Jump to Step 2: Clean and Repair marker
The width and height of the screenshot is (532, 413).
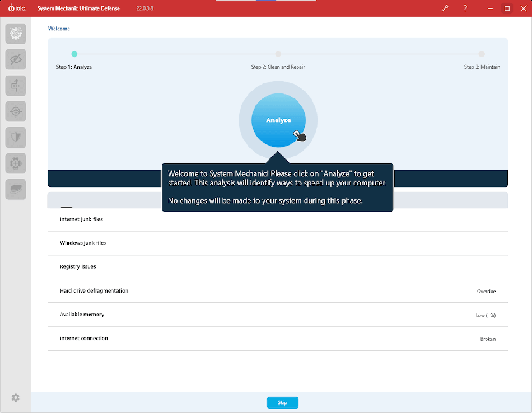point(278,54)
